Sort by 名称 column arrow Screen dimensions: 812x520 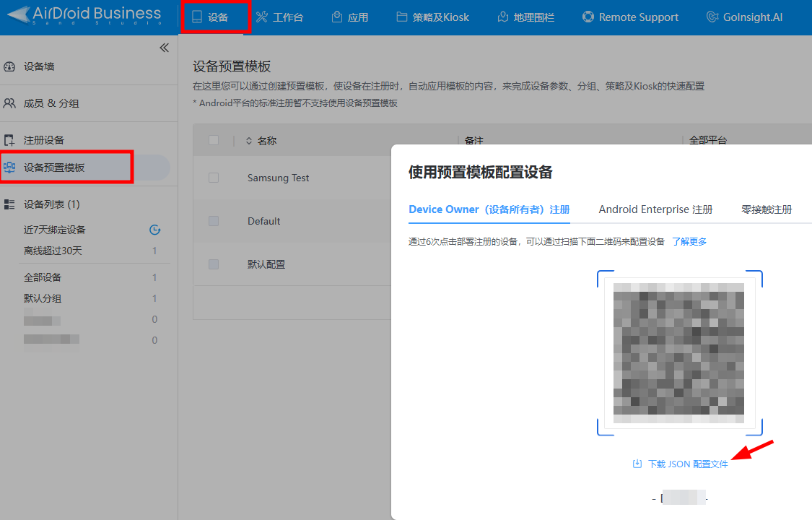click(249, 141)
